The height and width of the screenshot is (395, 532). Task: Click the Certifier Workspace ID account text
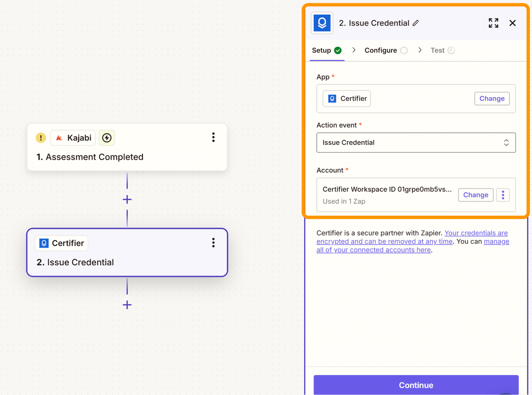(x=387, y=189)
